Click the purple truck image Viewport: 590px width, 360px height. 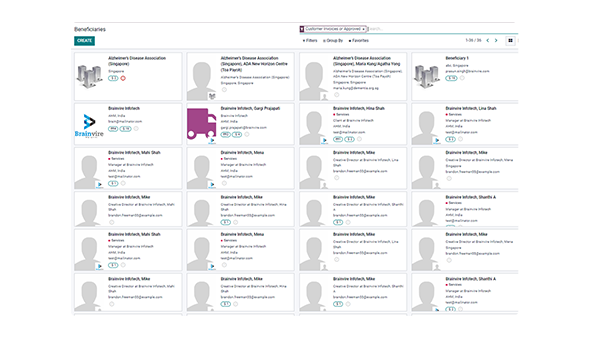click(202, 124)
